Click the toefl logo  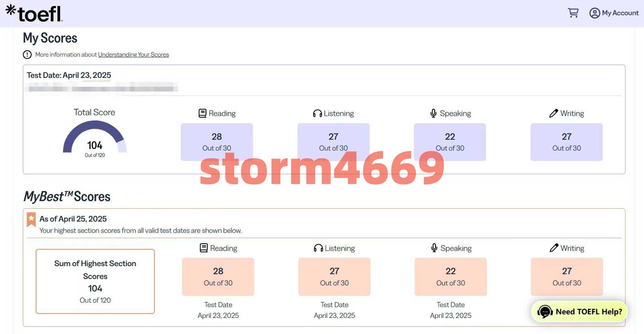pos(34,13)
